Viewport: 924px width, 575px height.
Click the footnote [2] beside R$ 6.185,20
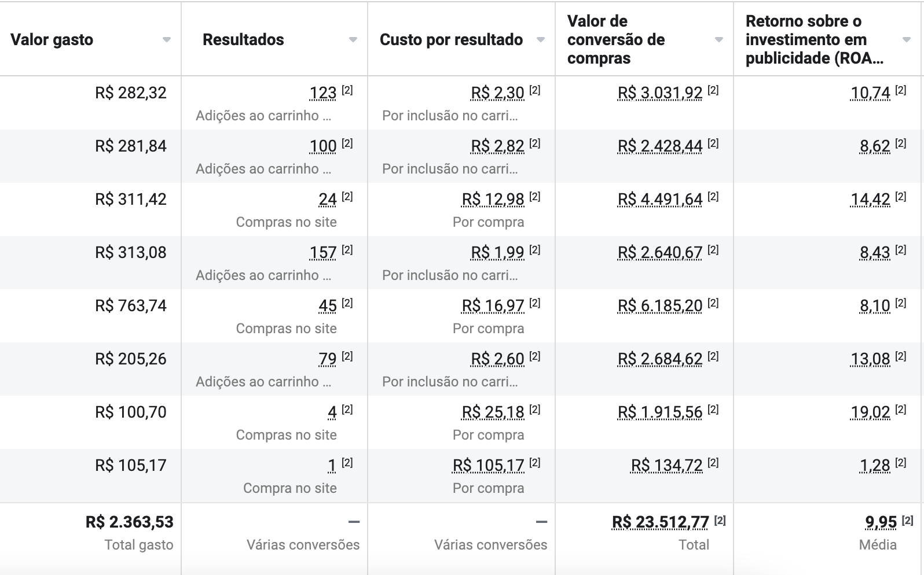(x=713, y=303)
